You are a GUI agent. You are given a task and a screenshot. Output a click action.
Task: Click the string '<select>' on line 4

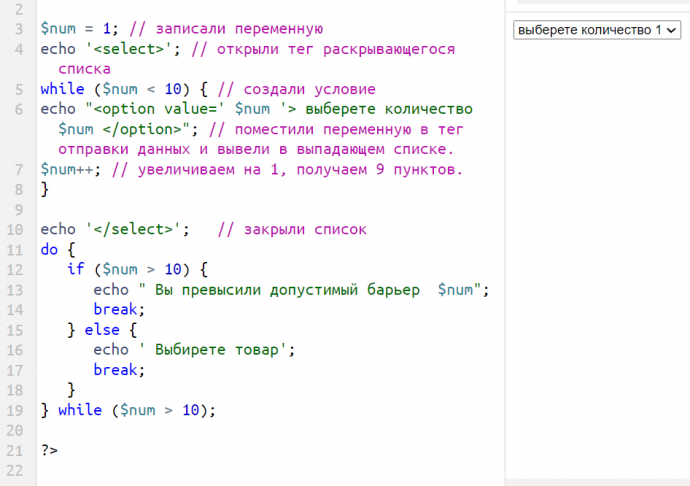pos(129,49)
